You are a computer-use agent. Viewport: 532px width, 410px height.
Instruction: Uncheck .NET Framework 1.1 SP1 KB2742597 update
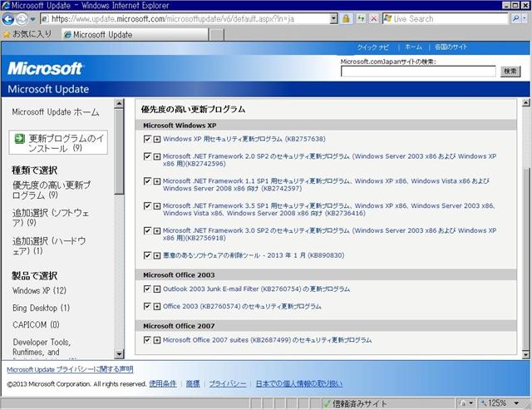tap(147, 181)
